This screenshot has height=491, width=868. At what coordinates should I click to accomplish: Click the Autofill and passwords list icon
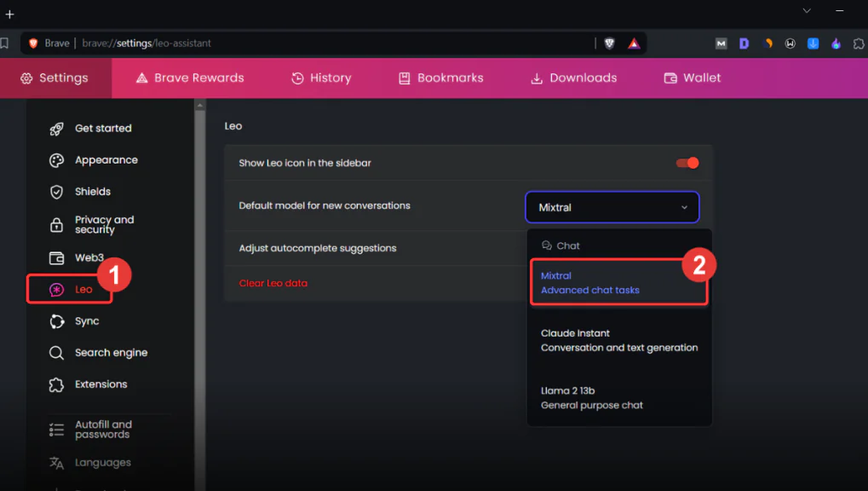click(56, 430)
